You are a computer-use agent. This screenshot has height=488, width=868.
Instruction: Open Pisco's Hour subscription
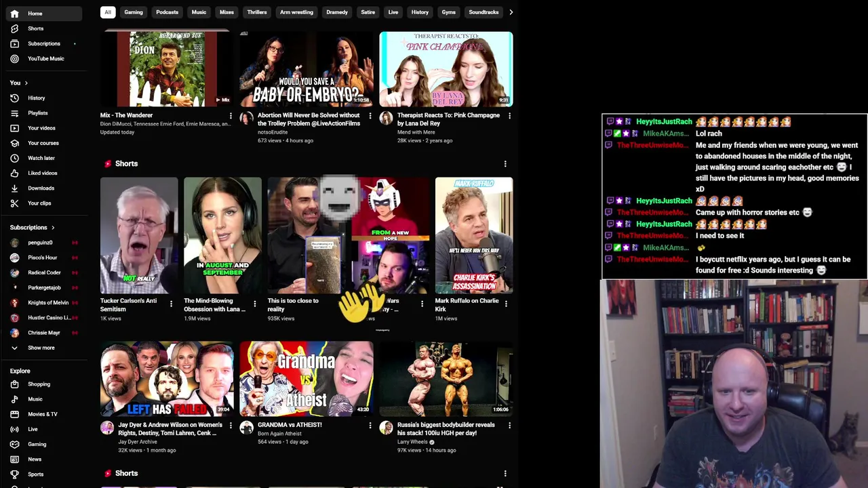click(44, 258)
